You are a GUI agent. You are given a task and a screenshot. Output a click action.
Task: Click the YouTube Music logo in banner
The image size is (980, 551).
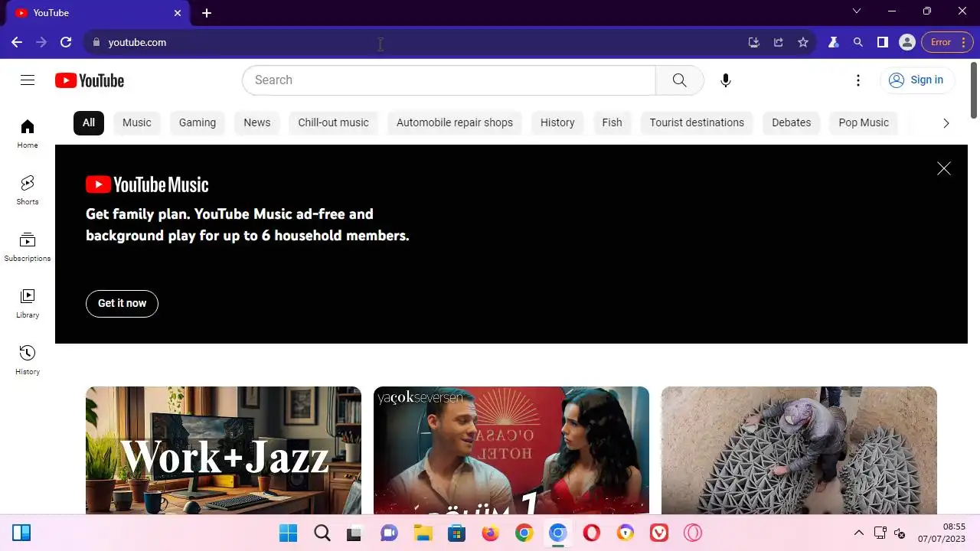[x=147, y=184]
